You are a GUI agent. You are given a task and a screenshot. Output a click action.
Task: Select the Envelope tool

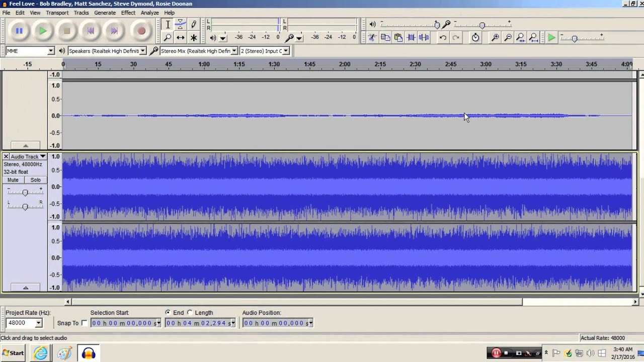click(x=180, y=24)
